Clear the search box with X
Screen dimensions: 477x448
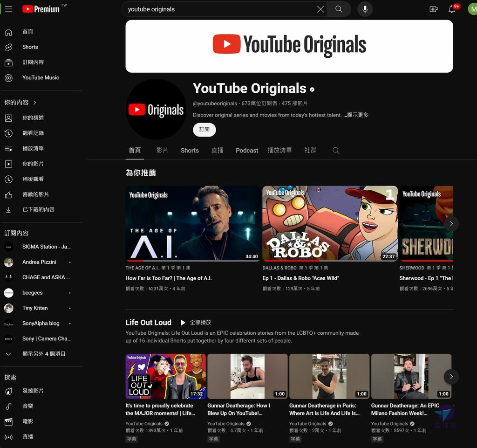pos(320,9)
